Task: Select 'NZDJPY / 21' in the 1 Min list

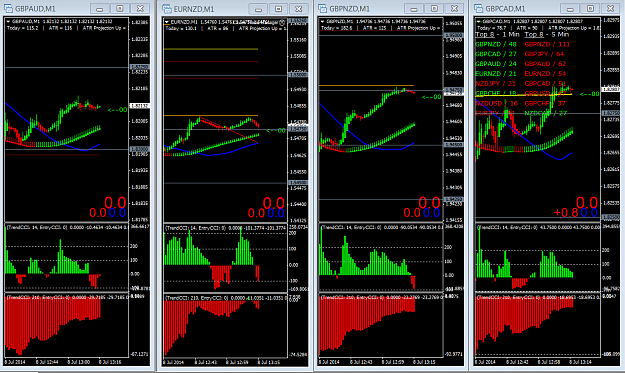Action: coord(495,84)
